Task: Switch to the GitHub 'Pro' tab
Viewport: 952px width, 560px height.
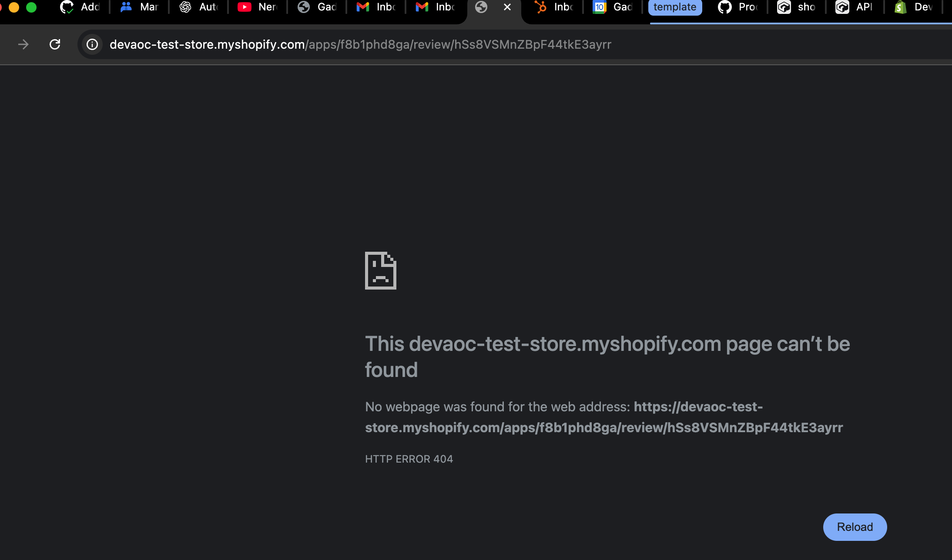Action: (x=739, y=7)
